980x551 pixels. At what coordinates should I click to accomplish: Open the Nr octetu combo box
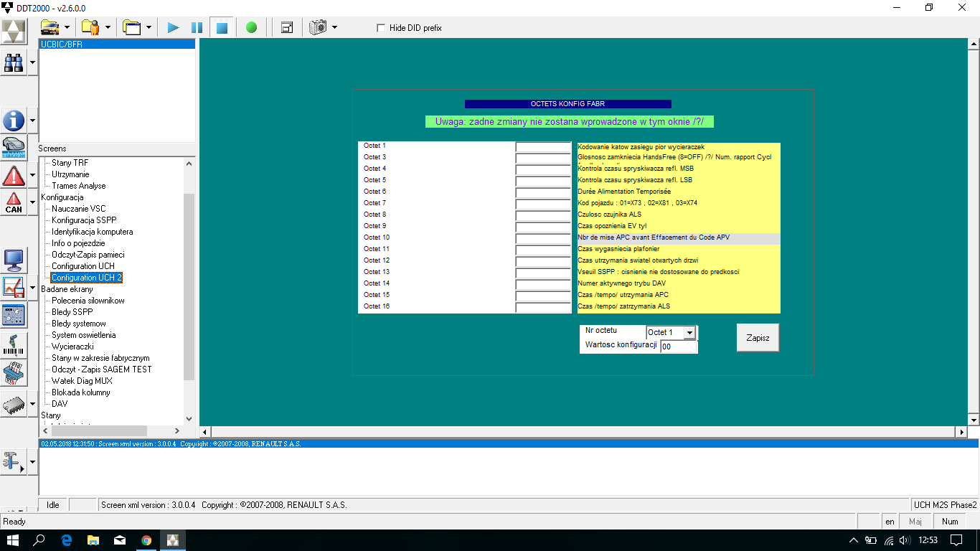[671, 332]
